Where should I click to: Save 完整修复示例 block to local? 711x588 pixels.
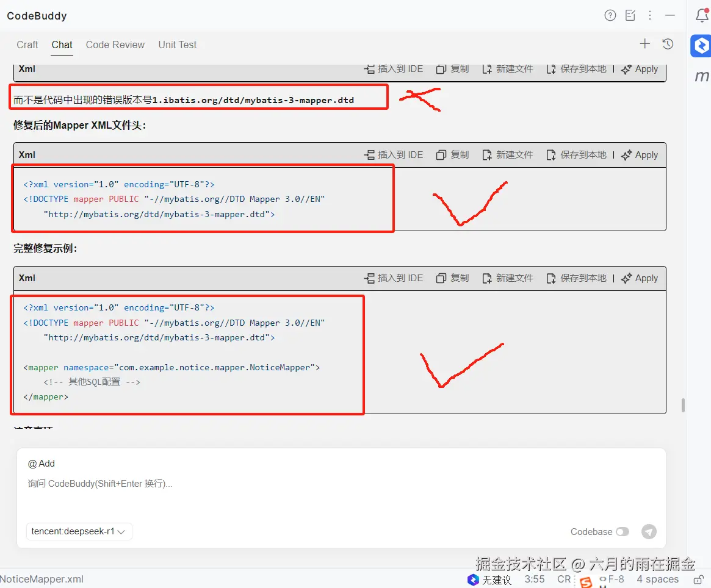click(576, 278)
